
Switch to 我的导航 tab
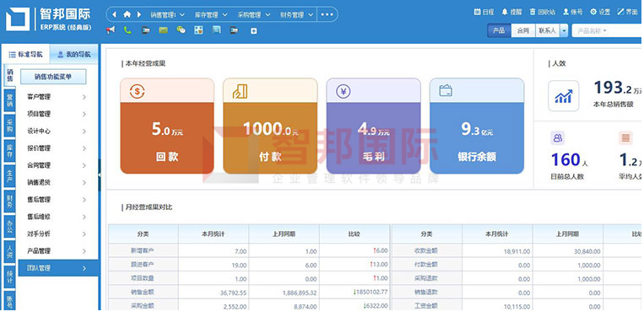click(x=74, y=54)
